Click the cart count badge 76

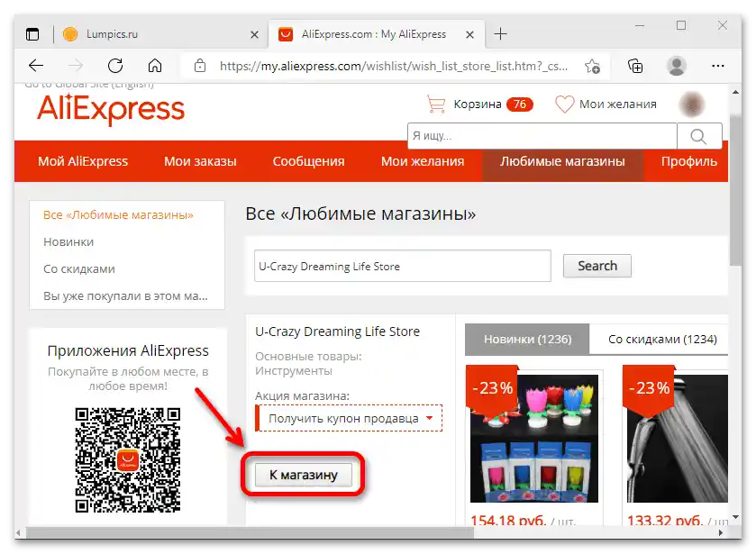[x=519, y=104]
